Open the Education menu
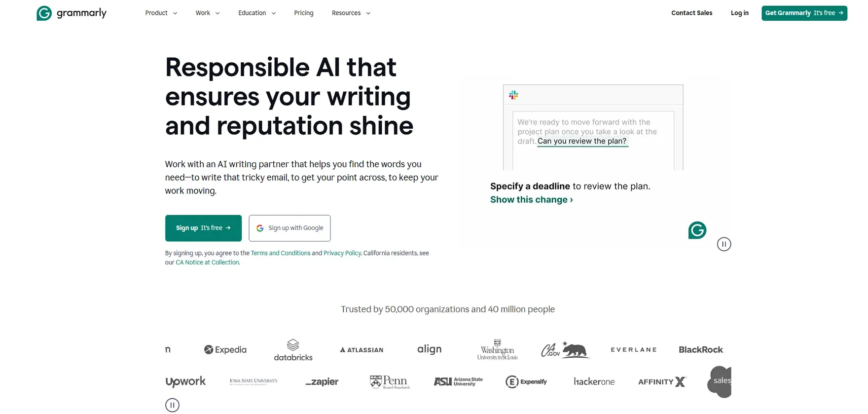 pyautogui.click(x=256, y=13)
